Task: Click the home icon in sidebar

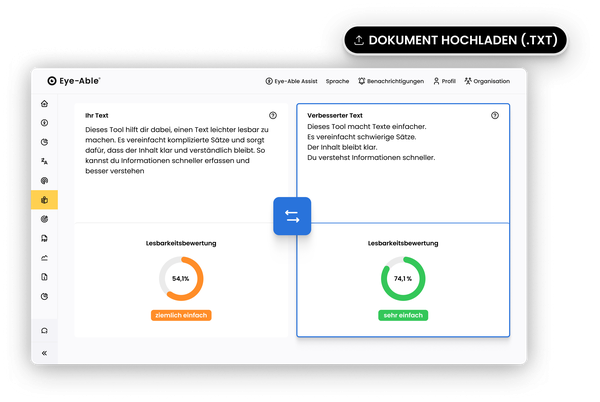Action: tap(44, 104)
